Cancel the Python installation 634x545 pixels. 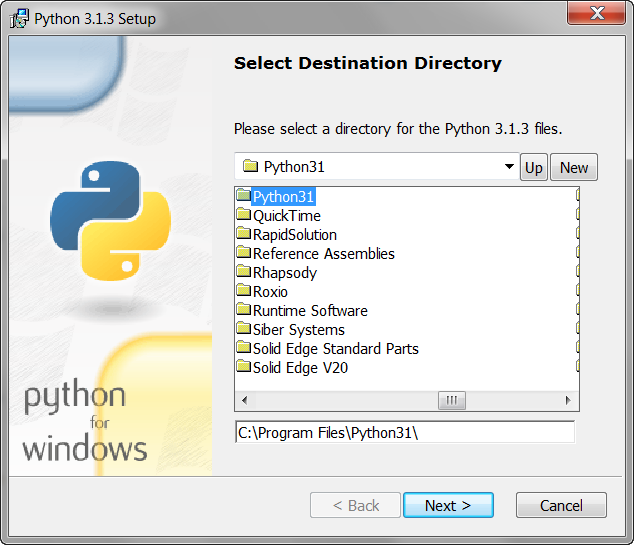pyautogui.click(x=561, y=505)
